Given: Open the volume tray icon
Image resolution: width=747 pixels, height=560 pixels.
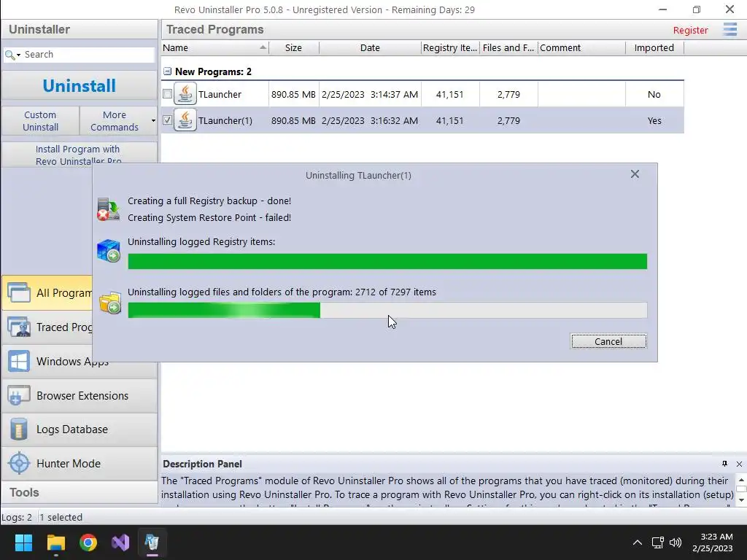Looking at the screenshot, I should pos(675,542).
